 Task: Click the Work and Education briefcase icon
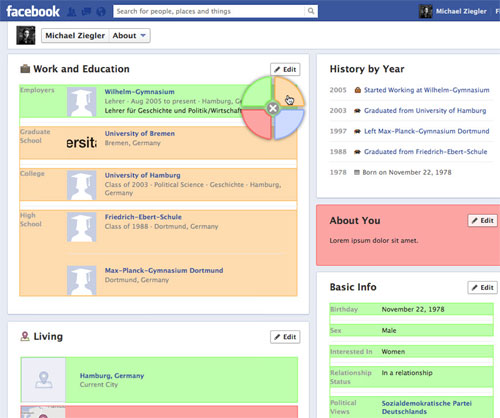pyautogui.click(x=25, y=69)
